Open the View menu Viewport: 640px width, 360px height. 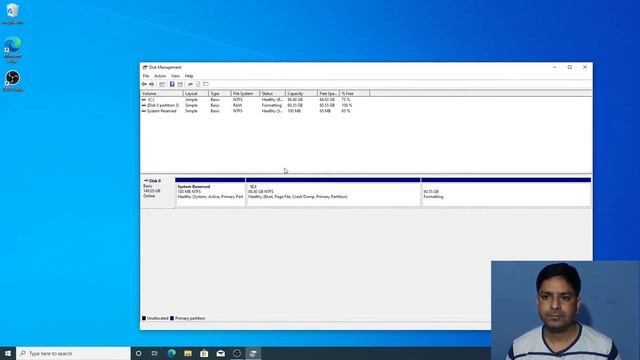pos(175,76)
